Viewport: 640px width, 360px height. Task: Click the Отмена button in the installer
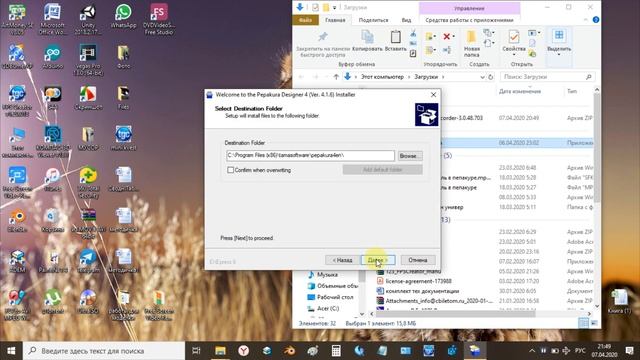(418, 260)
